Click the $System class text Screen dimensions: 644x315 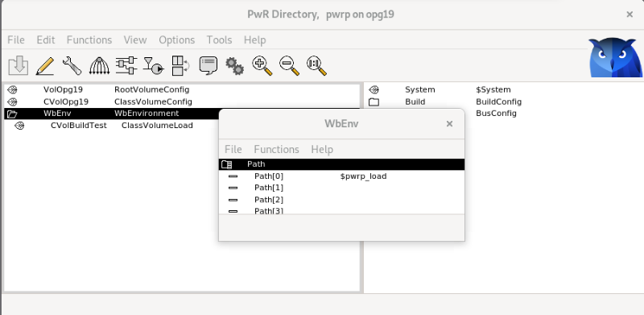[493, 89]
